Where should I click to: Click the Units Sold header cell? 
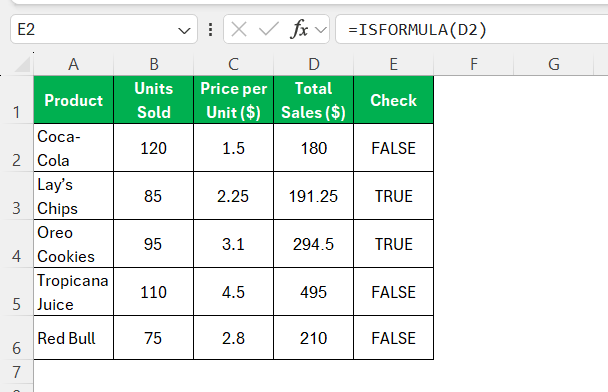click(154, 100)
